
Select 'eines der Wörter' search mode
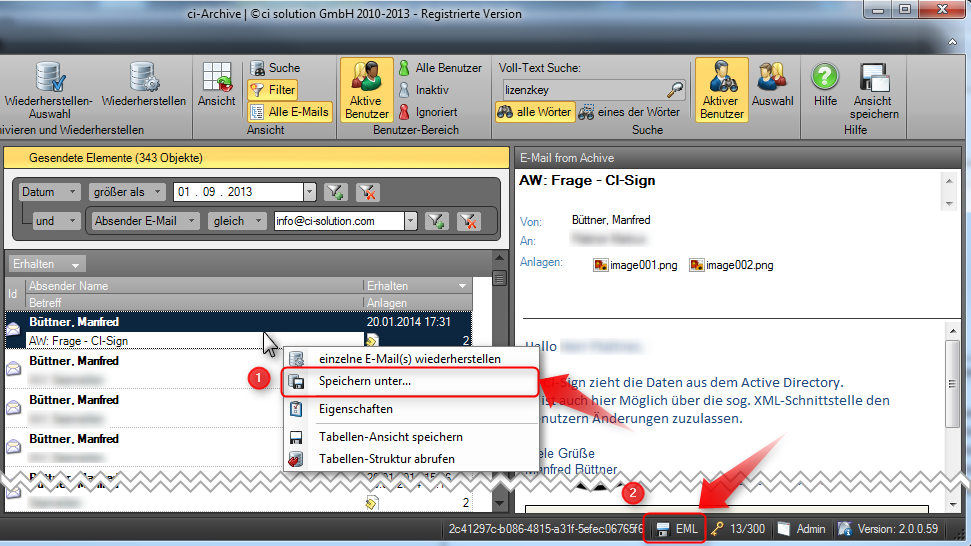(629, 112)
